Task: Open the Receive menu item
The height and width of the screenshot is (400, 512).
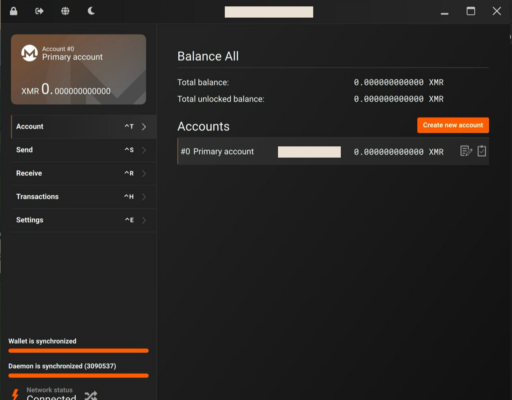Action: [84, 173]
